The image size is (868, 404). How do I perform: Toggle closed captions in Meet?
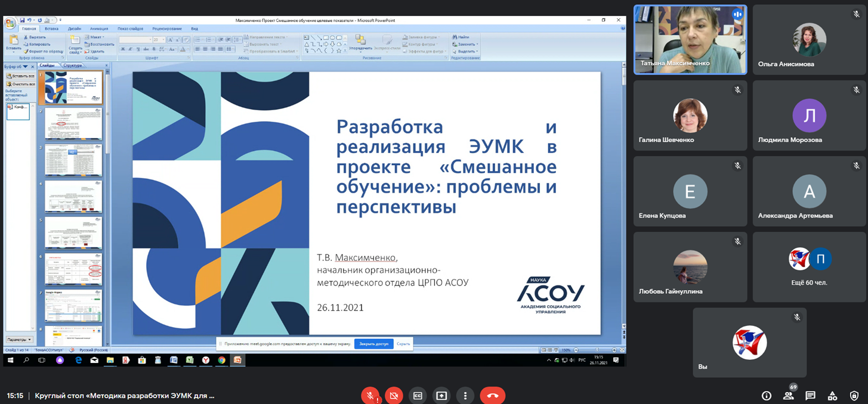[418, 396]
